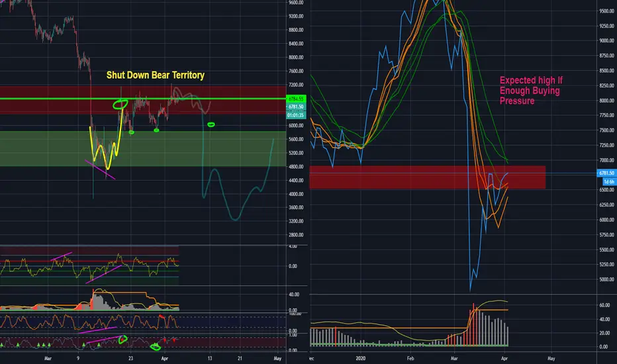The height and width of the screenshot is (364, 617).
Task: Click the 6250.00 label on right price axis
Action: click(x=607, y=205)
